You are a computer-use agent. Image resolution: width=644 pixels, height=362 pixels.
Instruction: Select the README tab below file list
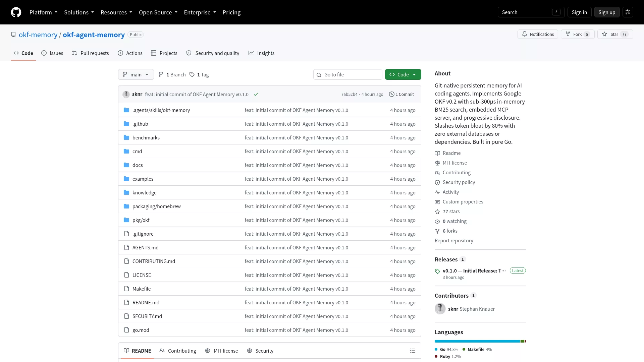138,351
